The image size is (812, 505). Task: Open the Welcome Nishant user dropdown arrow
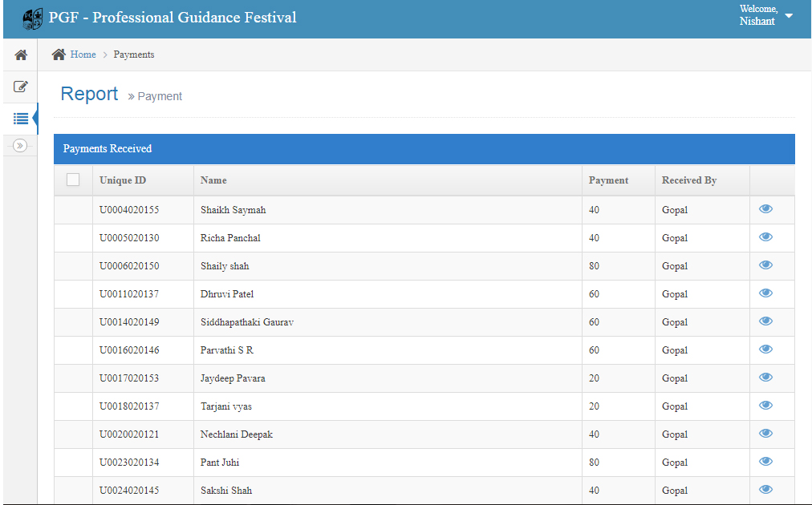click(x=789, y=15)
